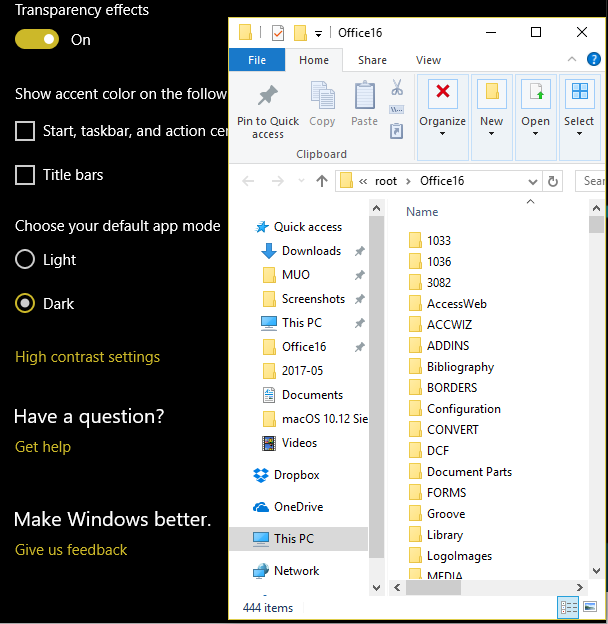Click the Up one level arrow

click(322, 181)
